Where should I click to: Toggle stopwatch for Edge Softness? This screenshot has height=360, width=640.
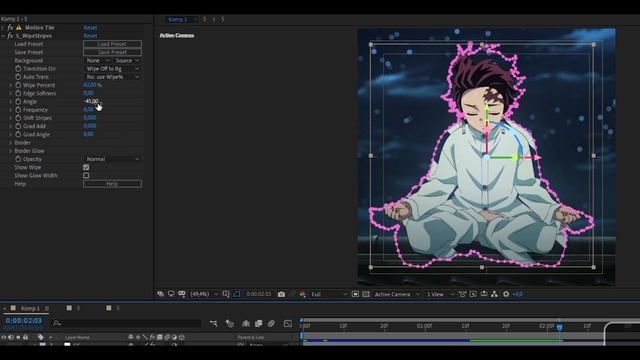[x=18, y=93]
